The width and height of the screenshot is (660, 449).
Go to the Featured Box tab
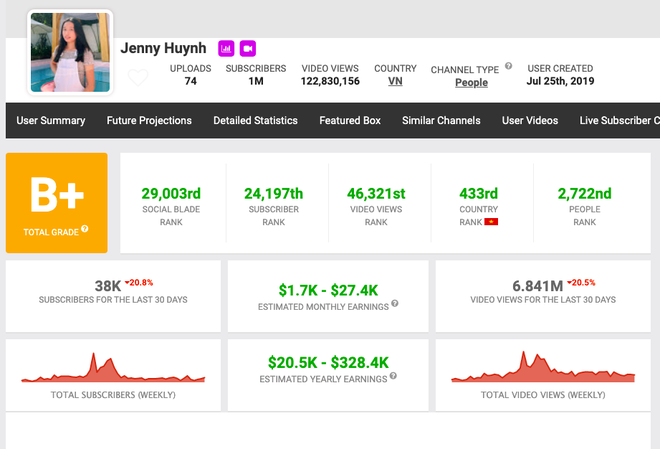[x=350, y=120]
